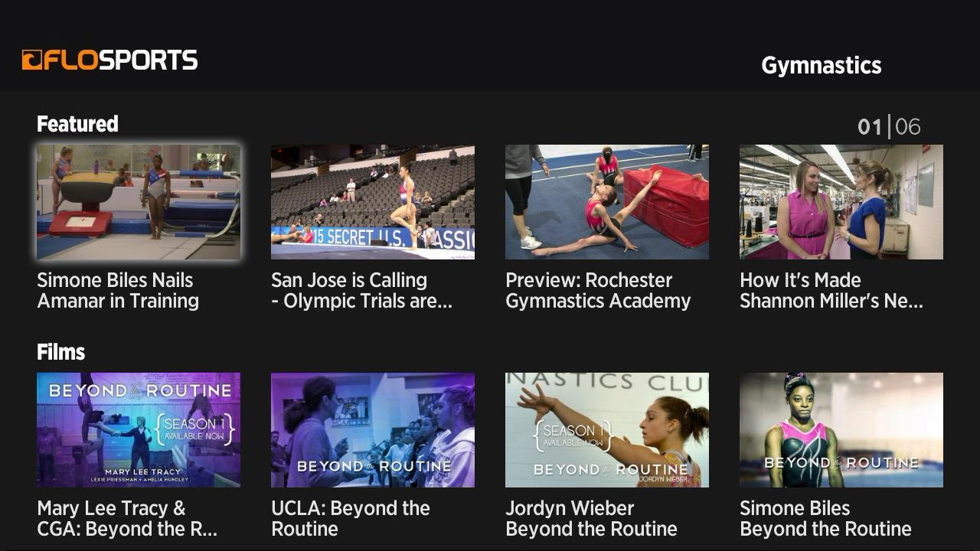Screen dimensions: 980x551
Task: Click the FloSports logo
Action: coord(109,60)
